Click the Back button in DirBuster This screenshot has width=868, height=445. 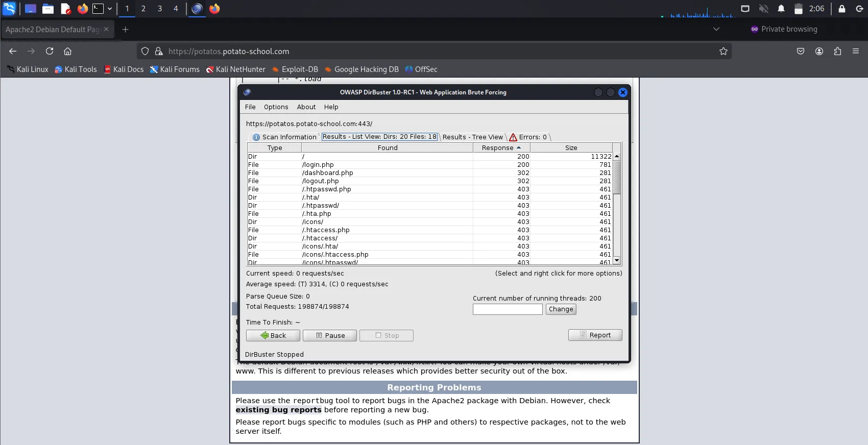pos(273,335)
